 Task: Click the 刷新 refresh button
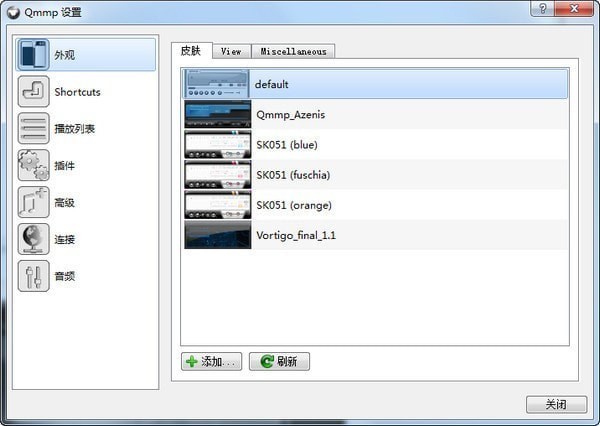279,361
